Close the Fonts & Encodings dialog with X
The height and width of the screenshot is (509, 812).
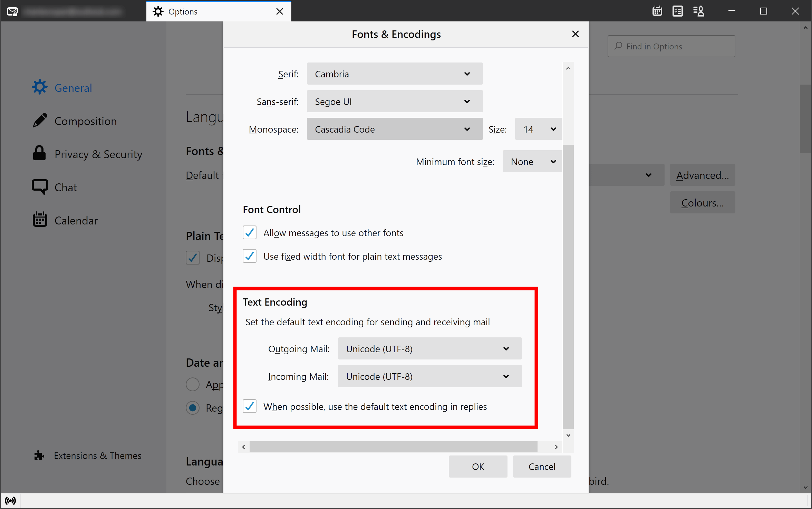coord(575,34)
